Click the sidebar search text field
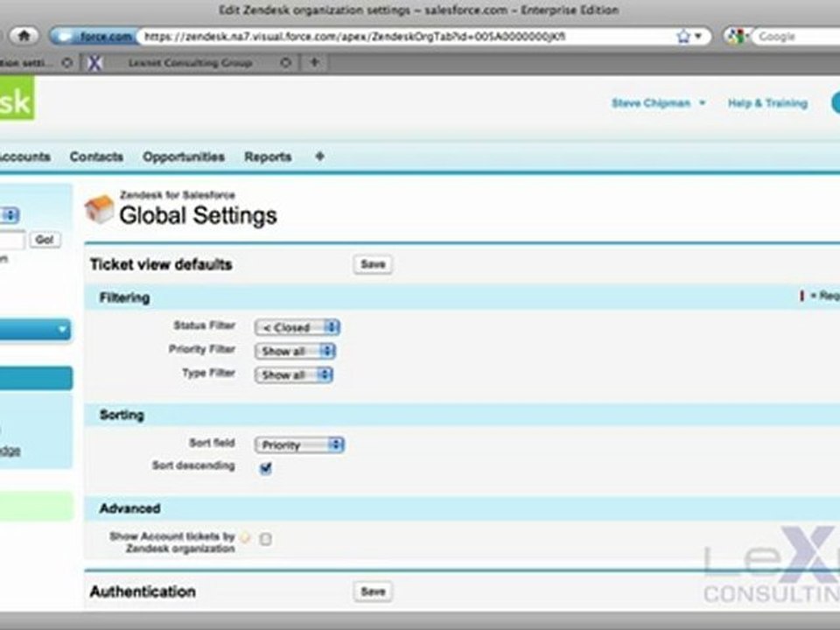 (11, 240)
